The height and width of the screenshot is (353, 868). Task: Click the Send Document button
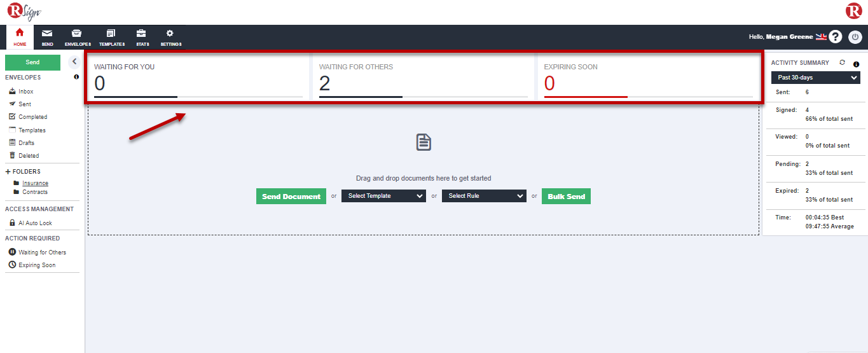[291, 197]
